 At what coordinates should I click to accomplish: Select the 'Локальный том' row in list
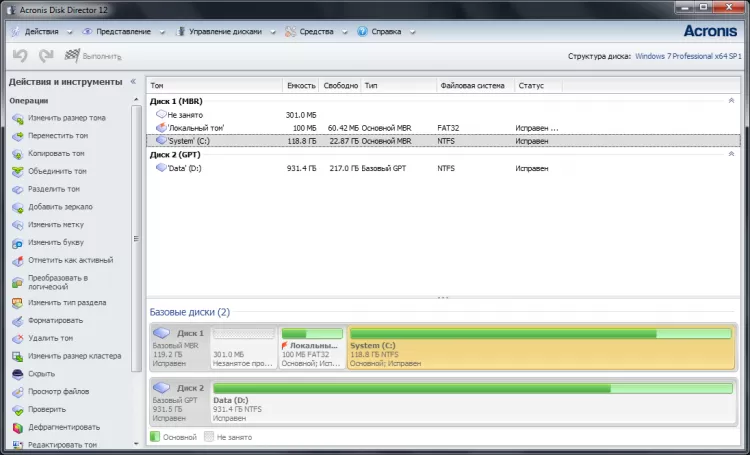pyautogui.click(x=443, y=128)
